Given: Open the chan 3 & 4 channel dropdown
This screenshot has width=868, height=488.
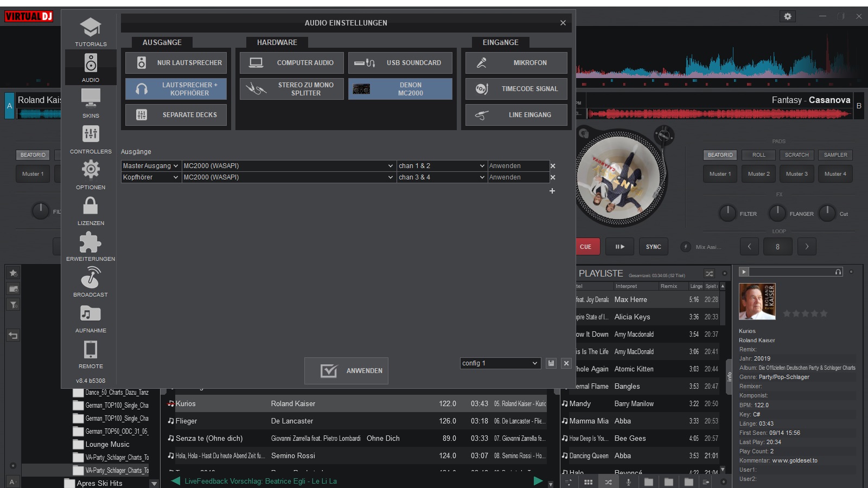Looking at the screenshot, I should pyautogui.click(x=442, y=177).
